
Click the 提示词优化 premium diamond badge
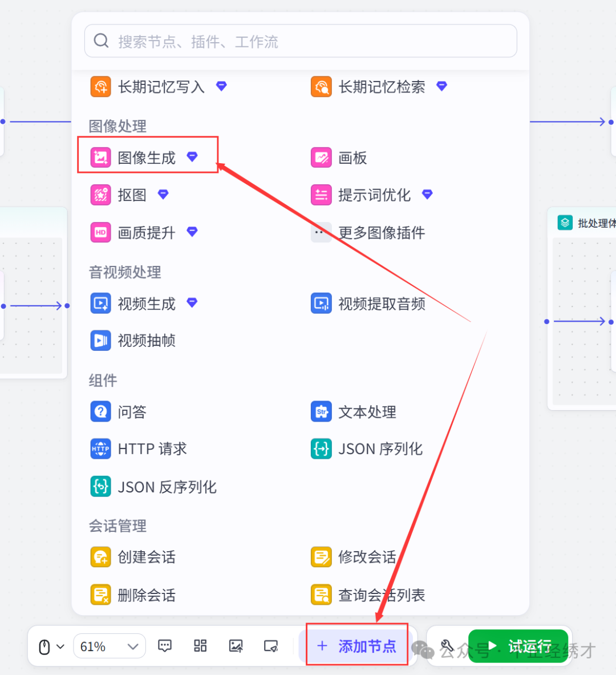[427, 194]
